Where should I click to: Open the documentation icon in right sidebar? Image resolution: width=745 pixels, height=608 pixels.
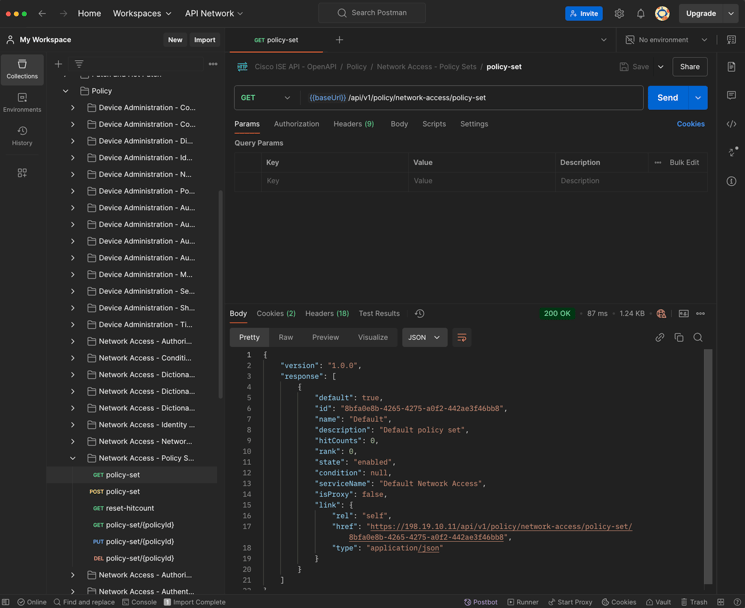(x=731, y=67)
